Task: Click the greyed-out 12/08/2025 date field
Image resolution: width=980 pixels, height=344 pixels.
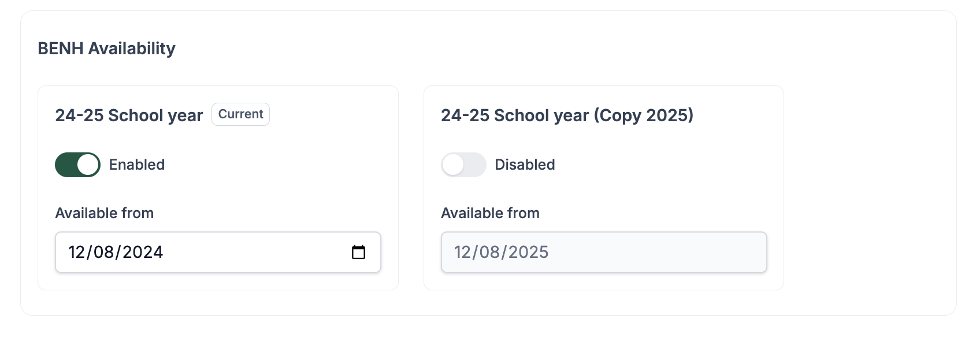Action: [x=604, y=252]
